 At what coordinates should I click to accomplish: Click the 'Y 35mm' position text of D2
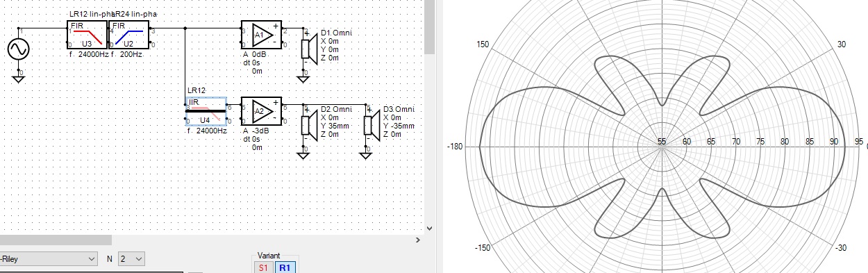[335, 126]
